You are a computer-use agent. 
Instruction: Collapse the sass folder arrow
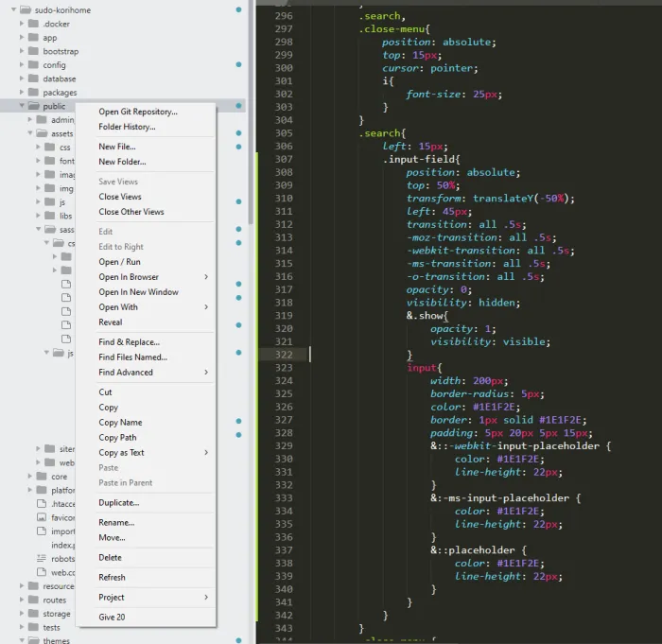tap(38, 229)
